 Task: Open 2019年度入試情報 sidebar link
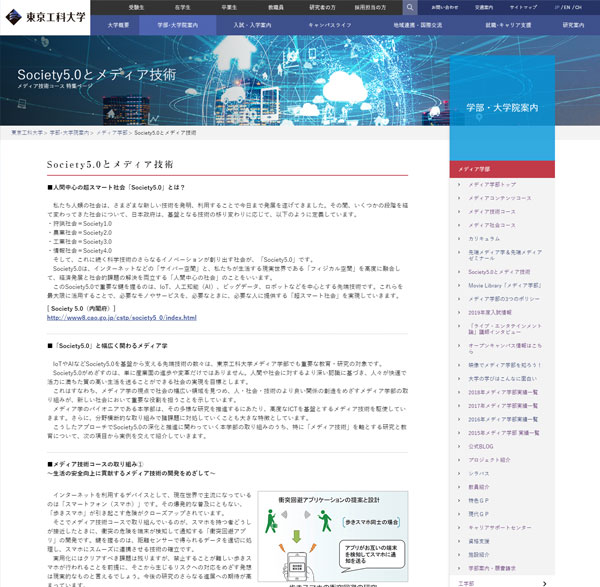[490, 312]
